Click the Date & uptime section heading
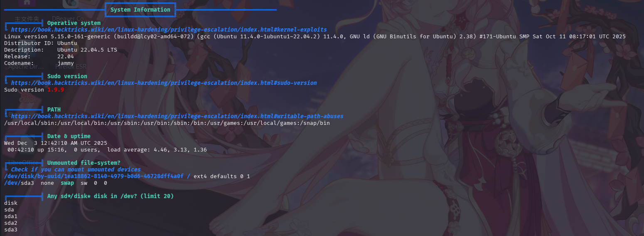This screenshot has width=644, height=236. (69, 137)
